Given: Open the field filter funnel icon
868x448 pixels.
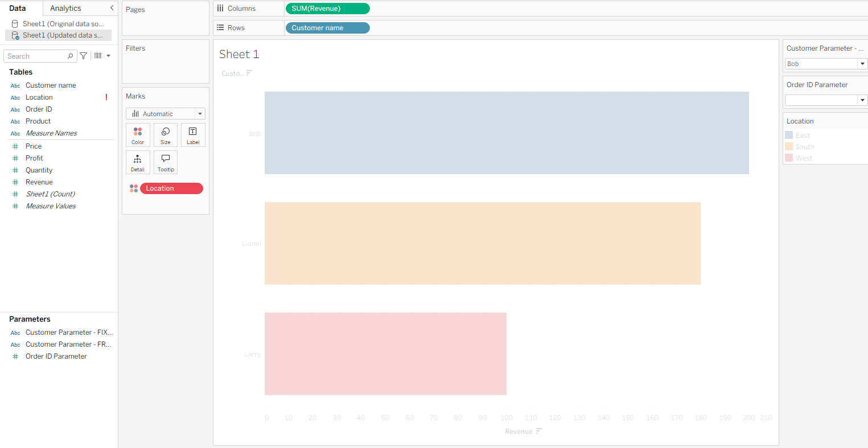Looking at the screenshot, I should pos(84,56).
